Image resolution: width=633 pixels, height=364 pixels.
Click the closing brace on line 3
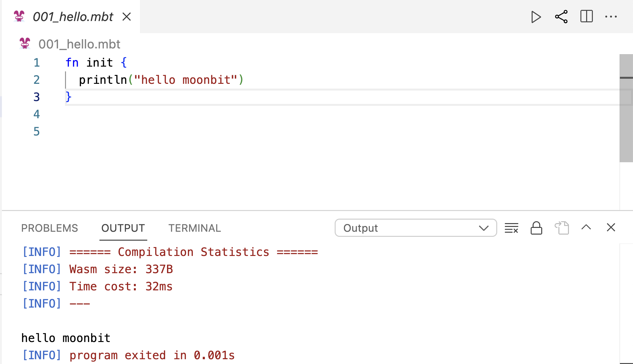tap(68, 97)
